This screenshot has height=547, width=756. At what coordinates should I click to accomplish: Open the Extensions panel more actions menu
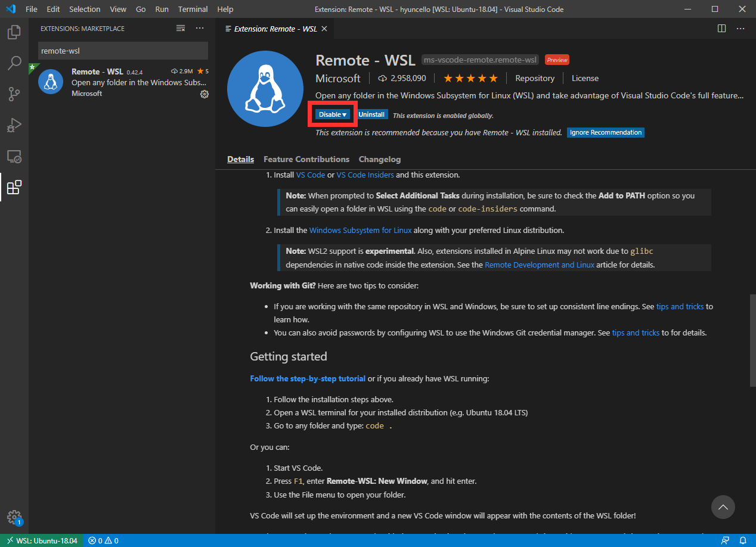pyautogui.click(x=200, y=28)
